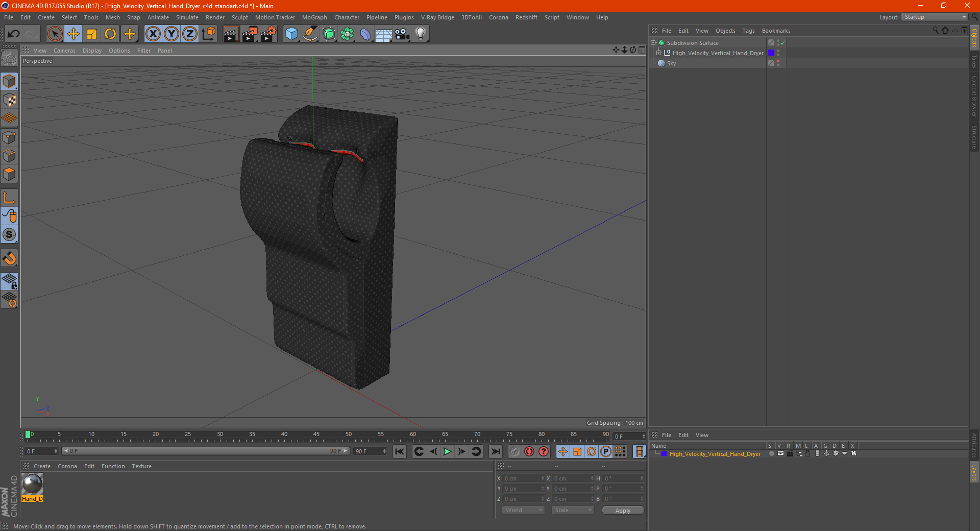Image resolution: width=980 pixels, height=531 pixels.
Task: Click the Bend deformer icon
Action: (x=365, y=34)
